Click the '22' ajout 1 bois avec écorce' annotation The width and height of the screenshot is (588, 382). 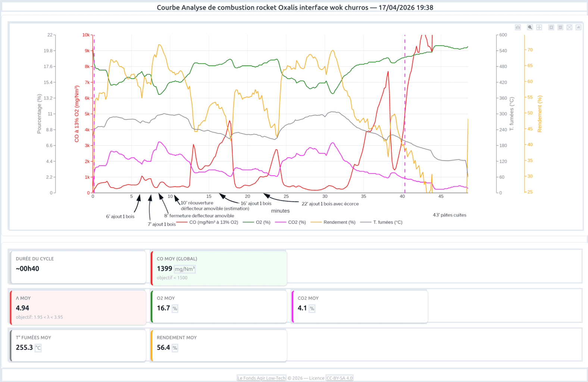coord(330,204)
